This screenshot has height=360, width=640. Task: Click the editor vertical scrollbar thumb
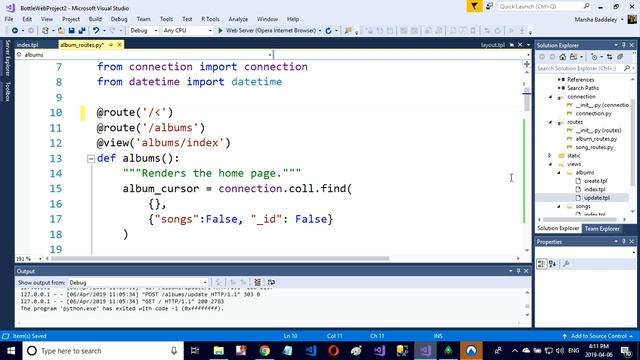(527, 100)
